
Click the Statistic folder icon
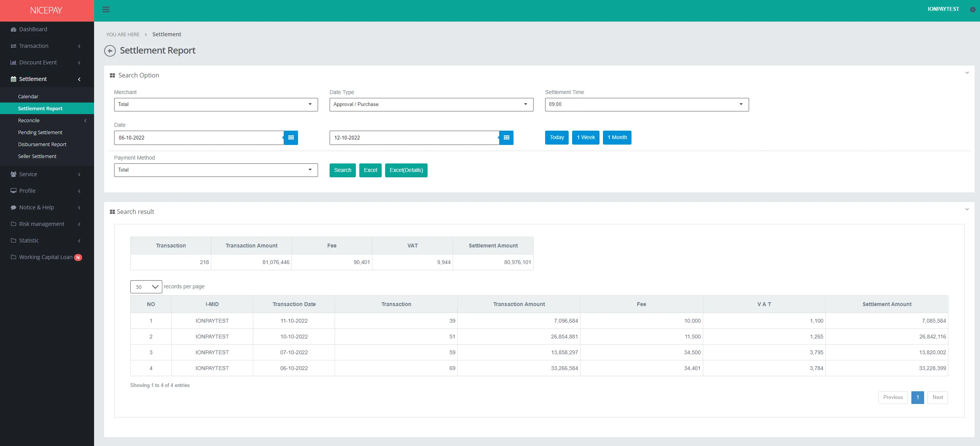tap(13, 241)
